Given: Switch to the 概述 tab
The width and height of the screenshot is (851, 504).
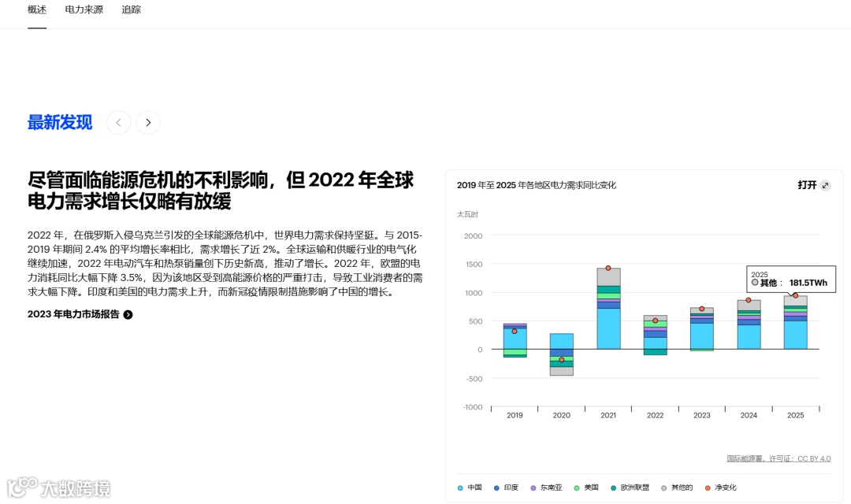Looking at the screenshot, I should point(37,9).
